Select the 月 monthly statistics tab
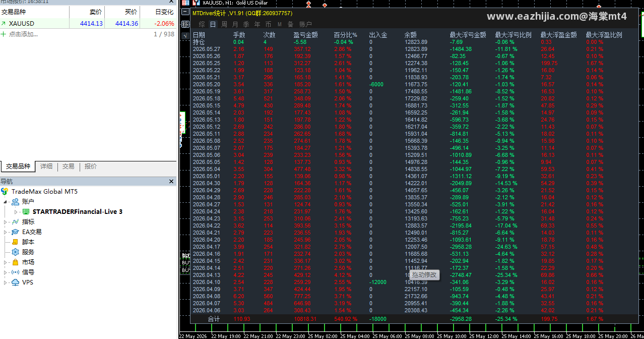Screen dimensions: 644x339 (235, 24)
